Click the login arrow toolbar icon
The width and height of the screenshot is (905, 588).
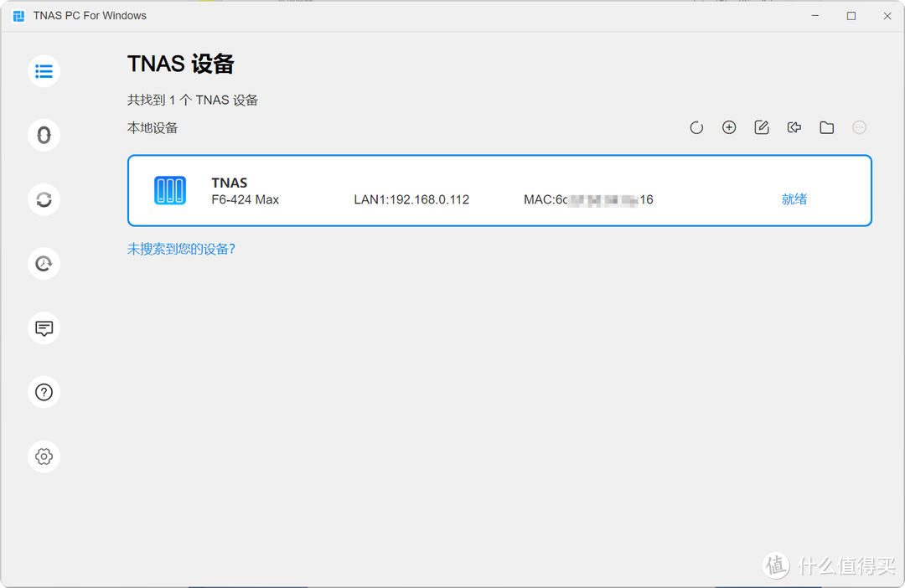(x=794, y=127)
